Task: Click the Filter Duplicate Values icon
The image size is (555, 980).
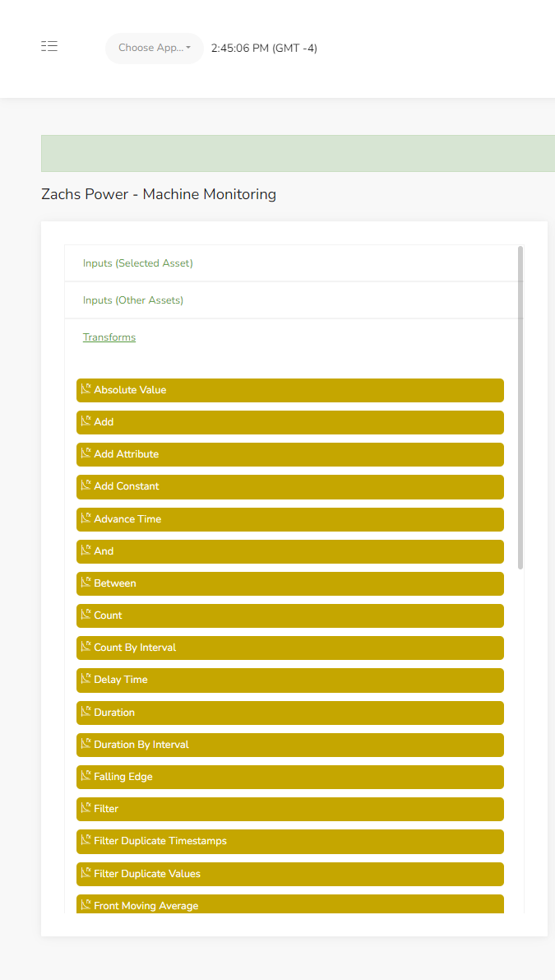Action: click(86, 873)
